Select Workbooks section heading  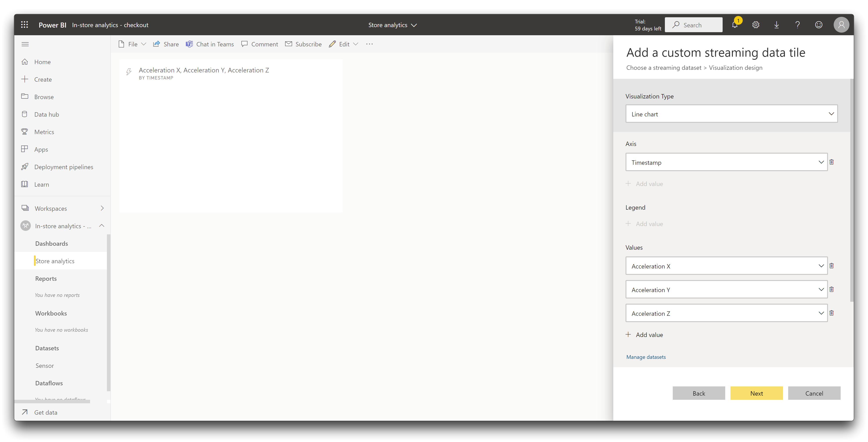[51, 313]
